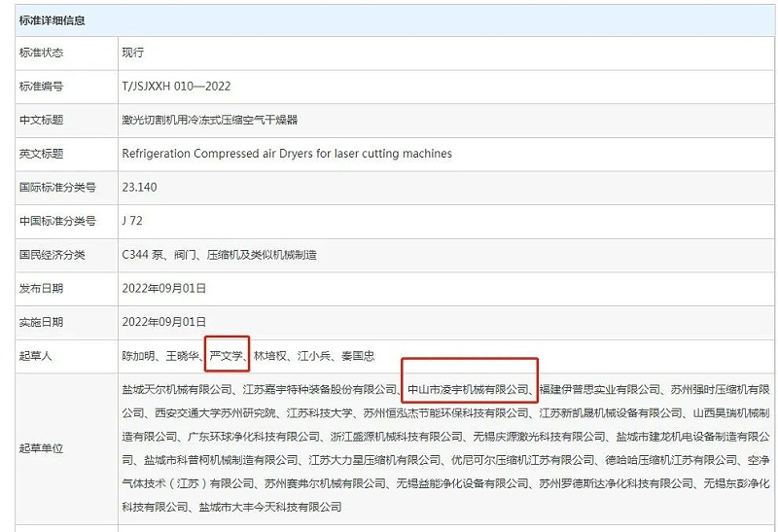Screen dimensions: 778x532
Task: Select 无锡庆源激光科技有限公司 text
Action: [x=540, y=437]
